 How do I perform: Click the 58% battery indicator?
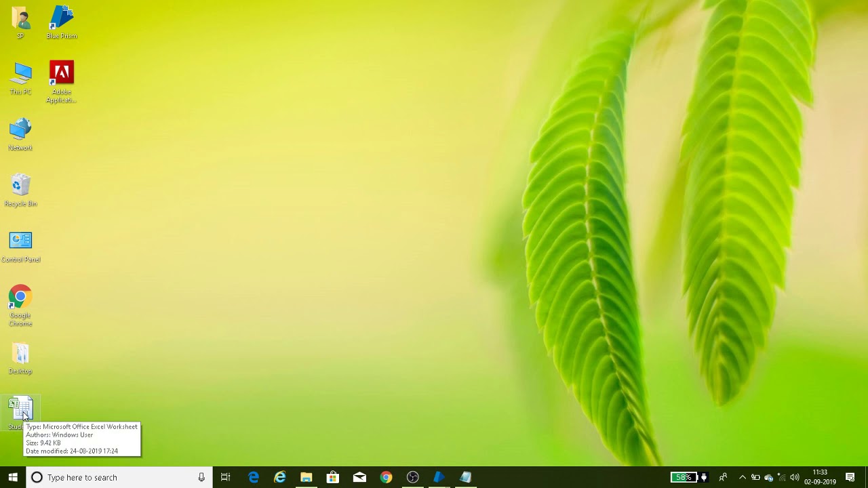pyautogui.click(x=684, y=477)
